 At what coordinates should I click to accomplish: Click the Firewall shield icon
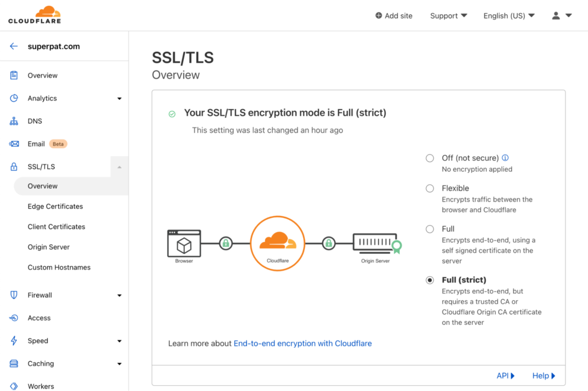pyautogui.click(x=13, y=295)
